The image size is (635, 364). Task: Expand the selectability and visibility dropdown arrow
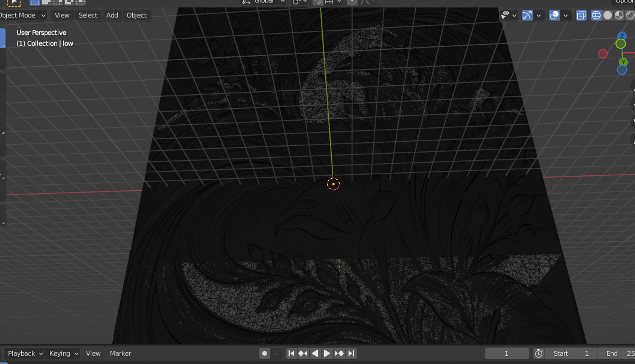514,16
